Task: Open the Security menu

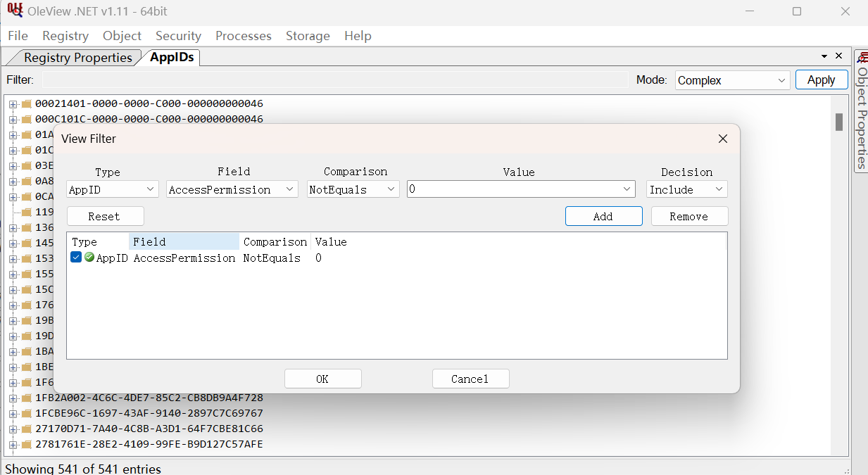Action: click(178, 36)
